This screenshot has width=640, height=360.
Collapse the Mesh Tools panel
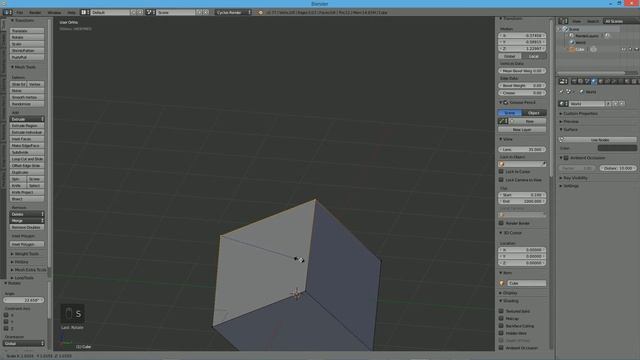coord(23,67)
